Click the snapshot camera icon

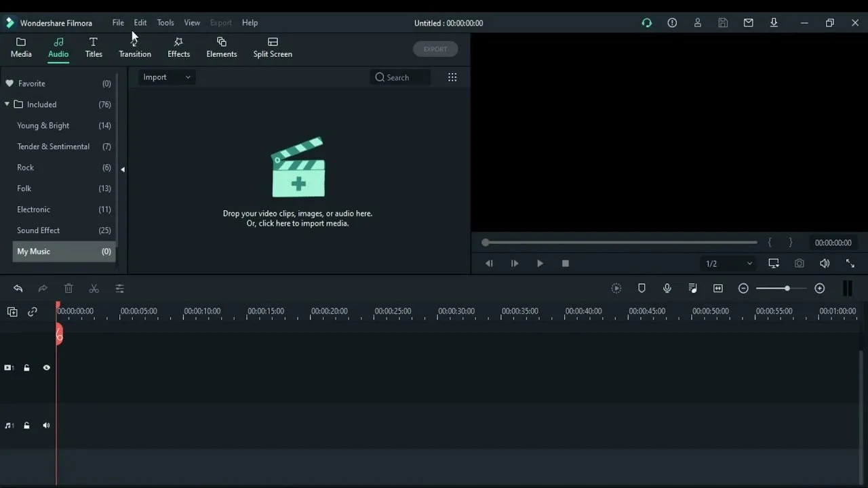tap(800, 264)
